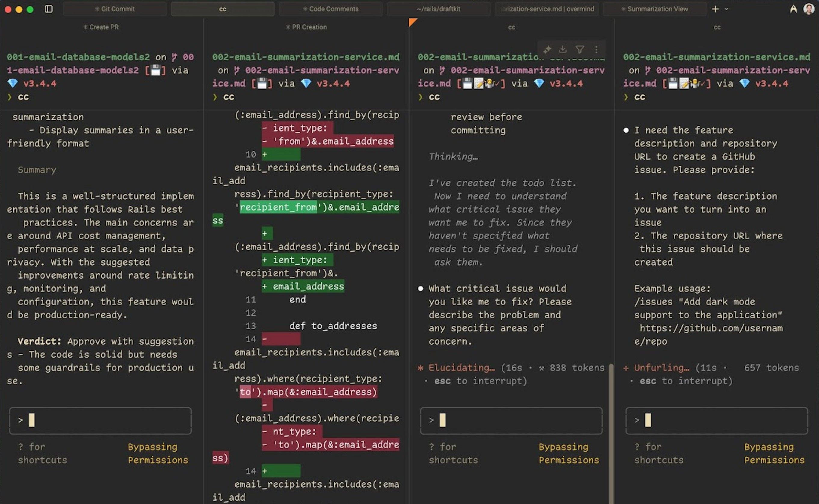Expand the new tab options chevron
The image size is (819, 504).
[x=726, y=9]
